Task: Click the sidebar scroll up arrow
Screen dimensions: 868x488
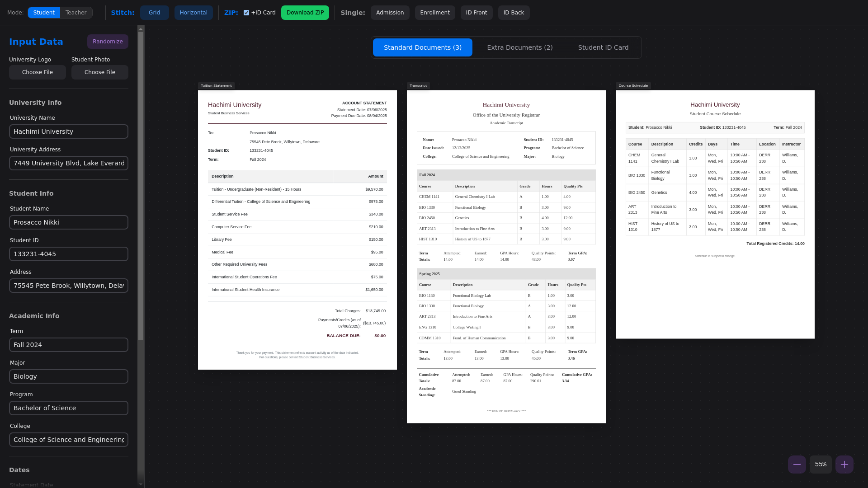Action: point(141,29)
